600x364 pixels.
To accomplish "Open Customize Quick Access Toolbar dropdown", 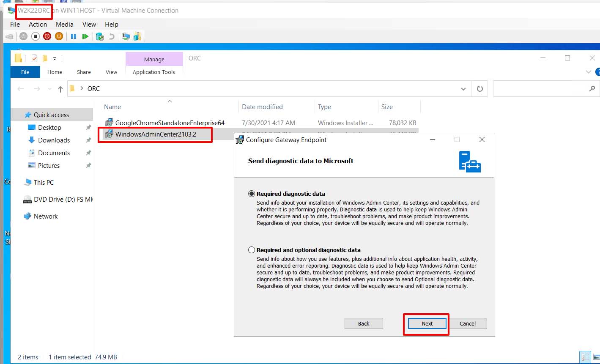I will point(55,59).
